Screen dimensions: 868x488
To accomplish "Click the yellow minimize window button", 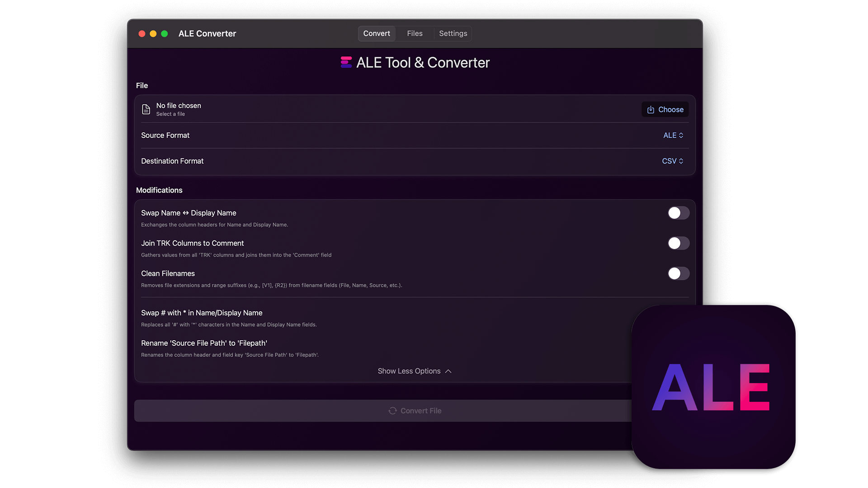I will point(153,34).
